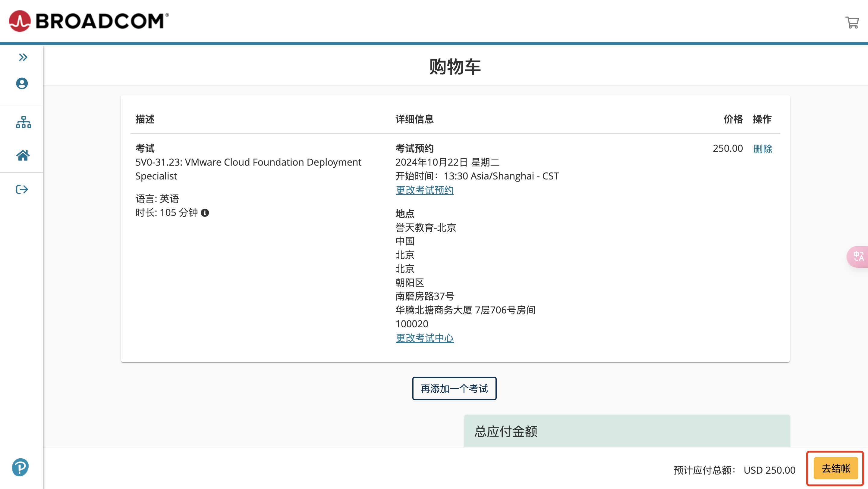Click the 中国 country text

pos(405,241)
